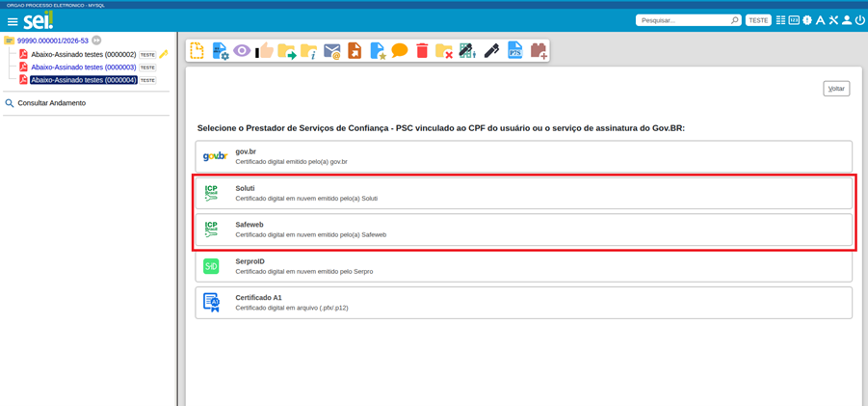Click the TESTE tag next to document 0000002

pos(147,55)
